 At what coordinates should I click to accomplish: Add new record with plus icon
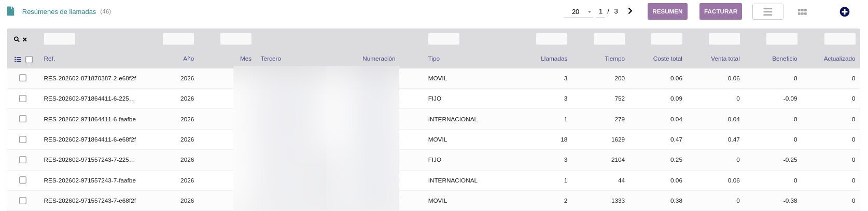[x=844, y=12]
